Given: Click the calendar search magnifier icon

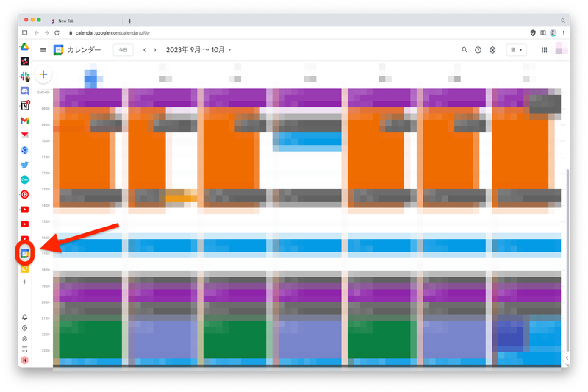Looking at the screenshot, I should click(465, 50).
